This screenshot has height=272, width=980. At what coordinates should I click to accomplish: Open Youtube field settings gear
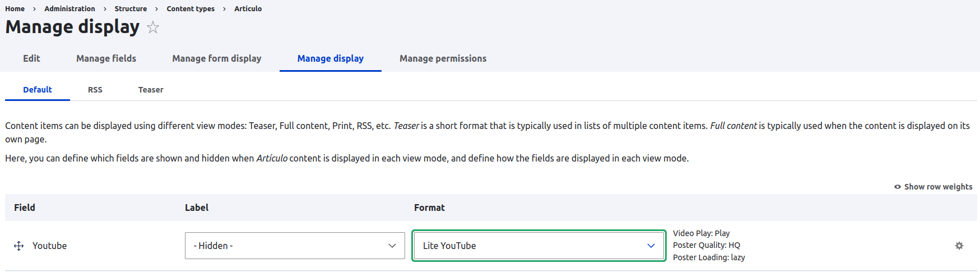click(x=959, y=246)
